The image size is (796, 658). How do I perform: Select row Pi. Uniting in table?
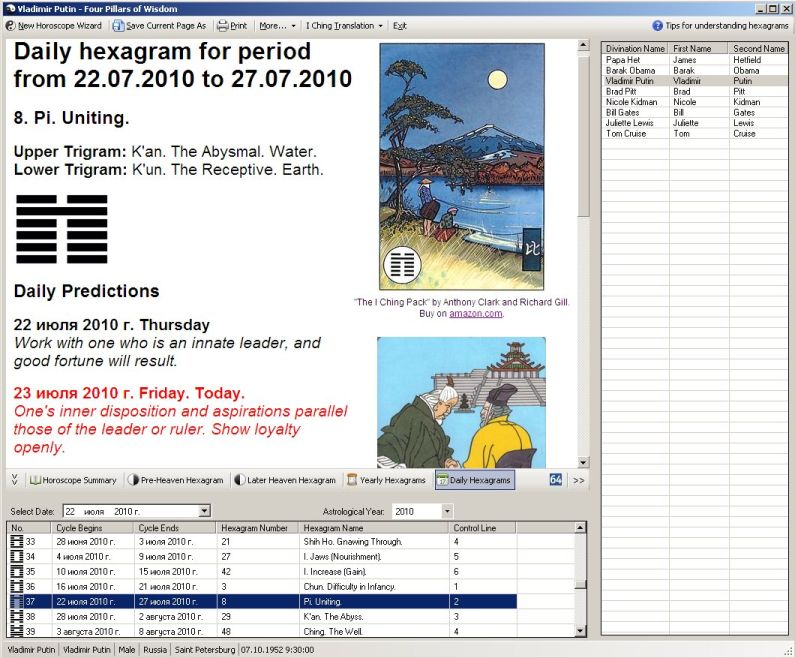point(262,601)
